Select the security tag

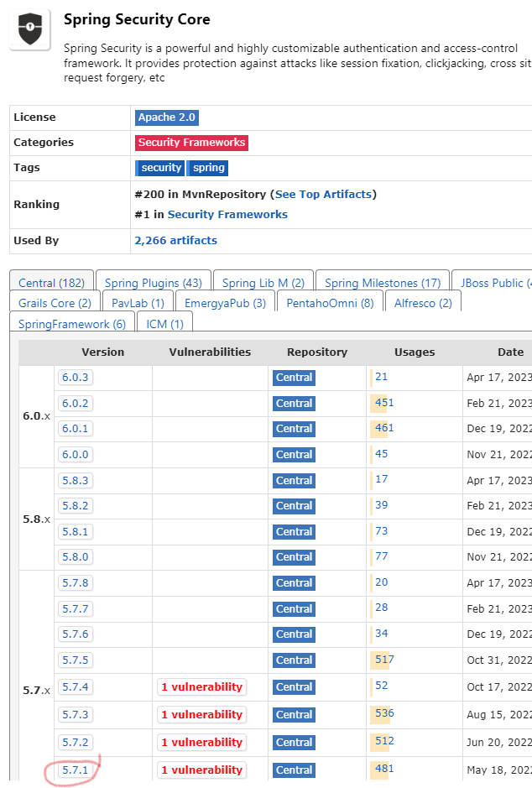coord(160,168)
